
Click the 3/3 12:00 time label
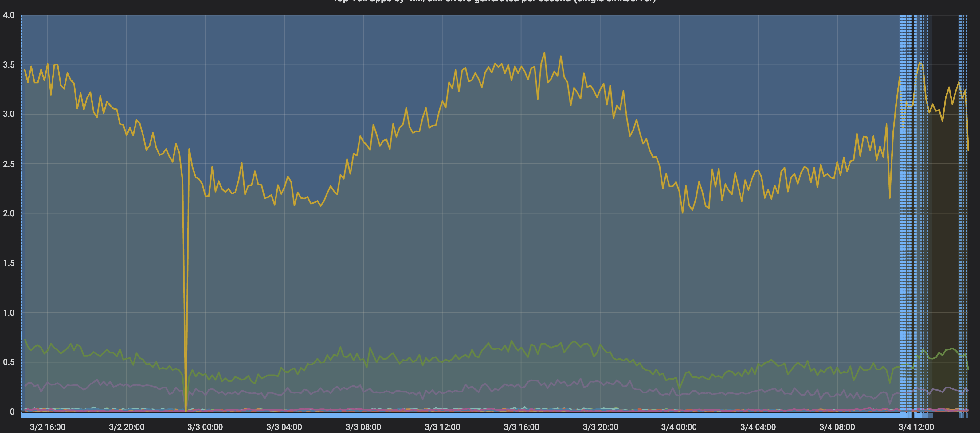click(x=442, y=427)
